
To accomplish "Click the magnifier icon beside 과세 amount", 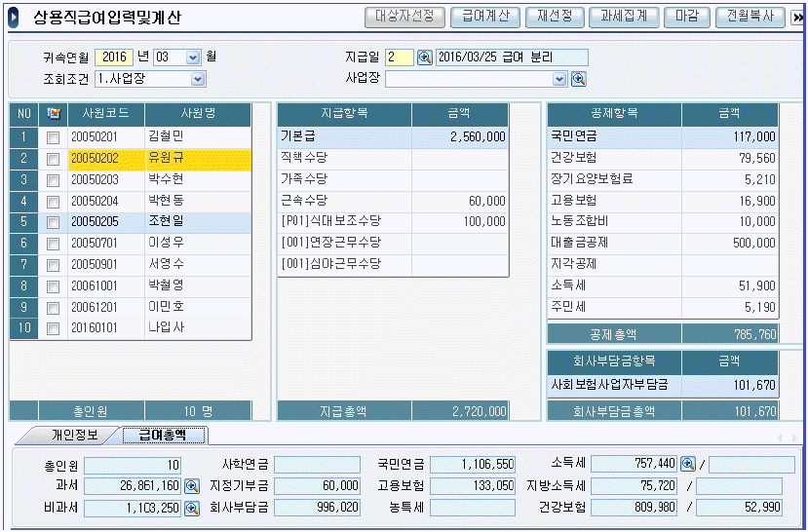I will [191, 485].
